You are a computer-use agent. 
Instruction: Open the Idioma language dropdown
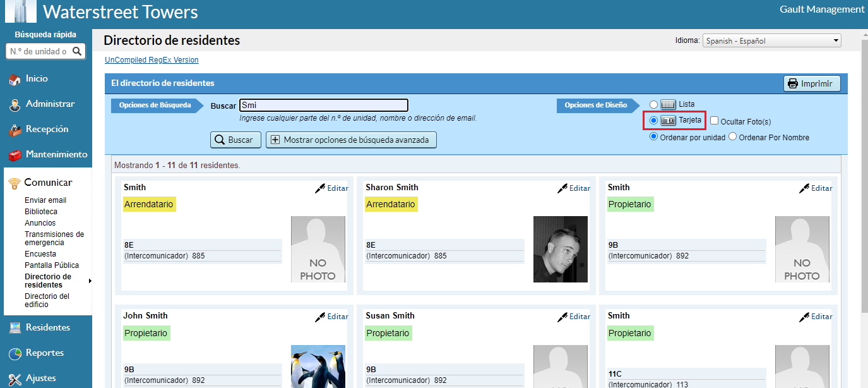pos(772,40)
